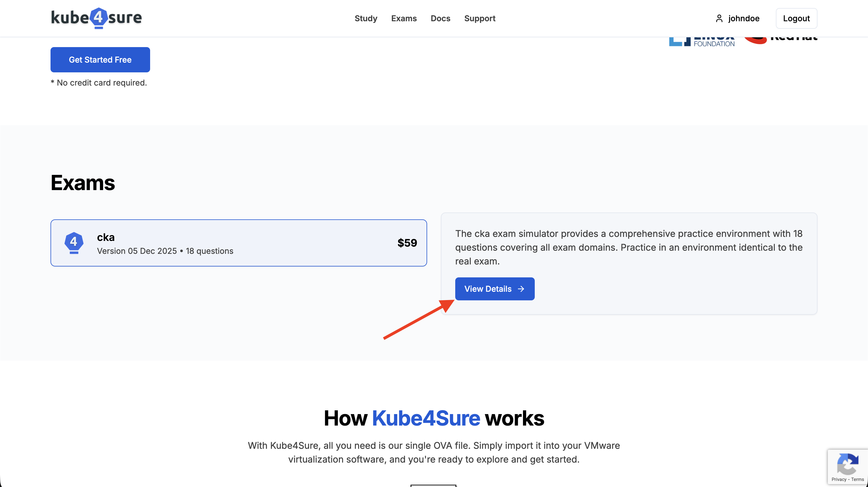Open the johndoe account link
The image size is (868, 487).
pos(737,19)
